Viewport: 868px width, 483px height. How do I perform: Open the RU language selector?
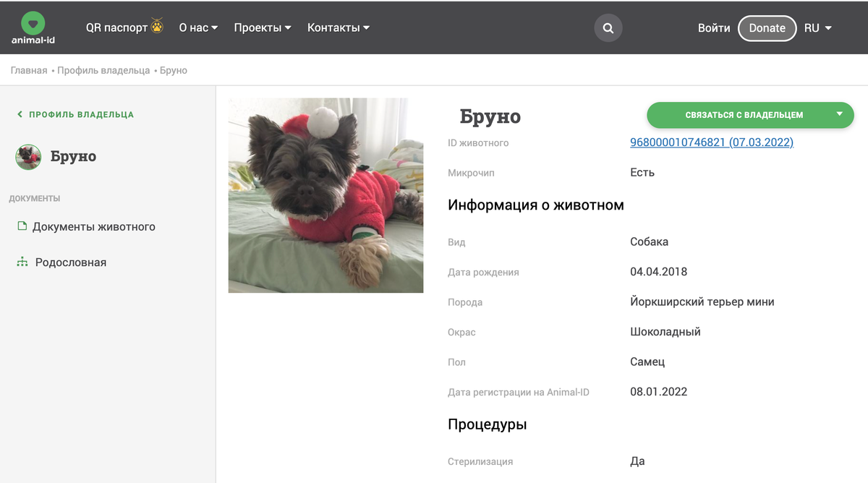(x=817, y=27)
